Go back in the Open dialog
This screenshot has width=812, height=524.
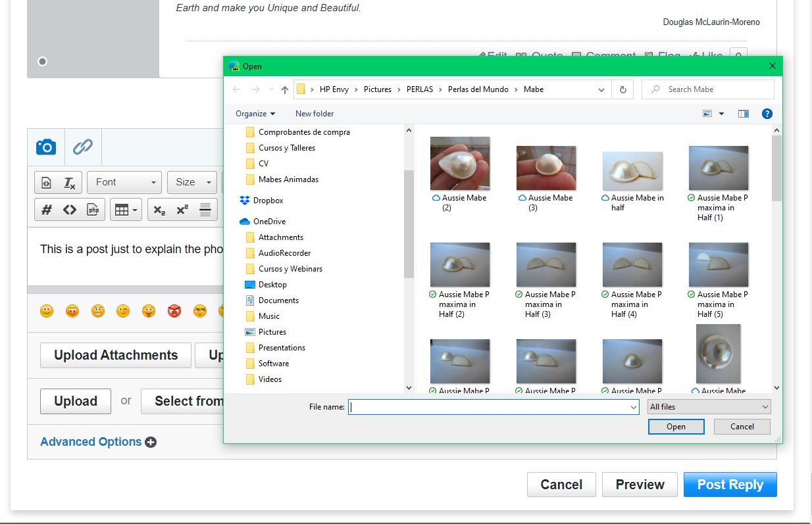(237, 89)
